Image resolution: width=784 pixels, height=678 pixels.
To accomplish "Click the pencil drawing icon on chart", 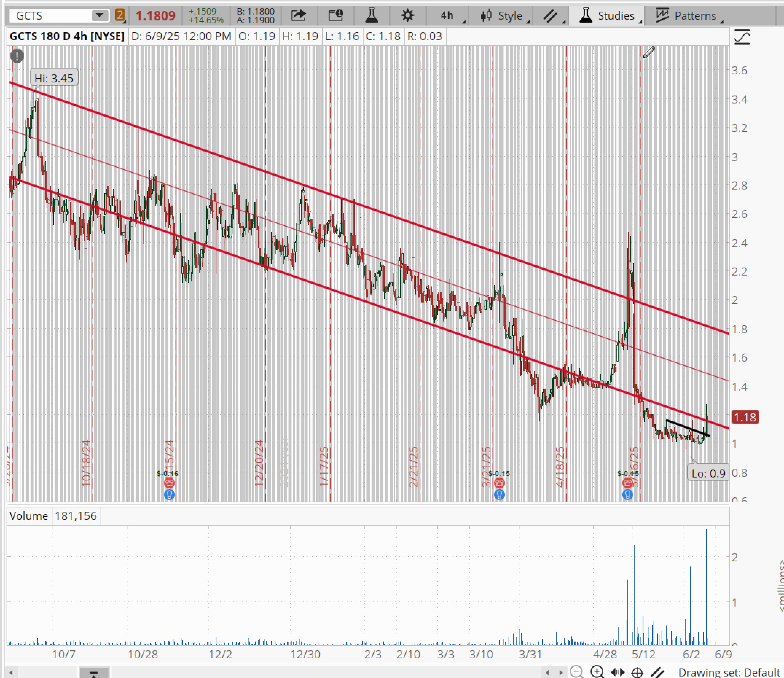I will 649,52.
